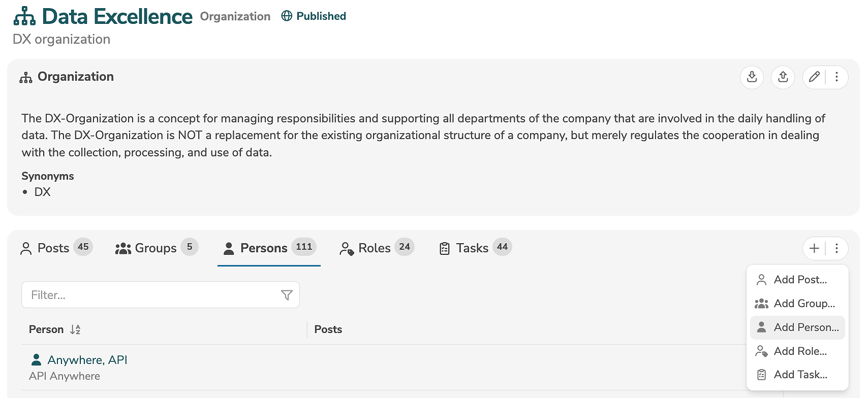Click the plus add button
Screen dimensions: 868x398
(814, 248)
